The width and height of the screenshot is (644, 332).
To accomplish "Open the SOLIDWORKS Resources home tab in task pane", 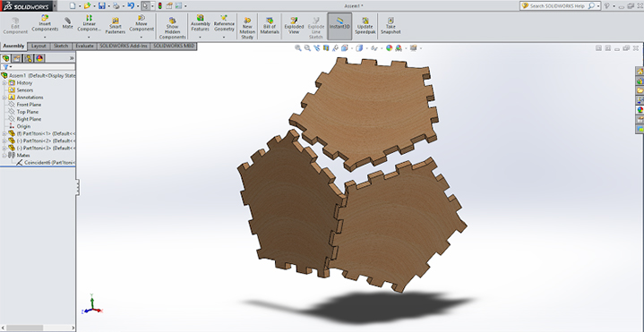I will [640, 72].
